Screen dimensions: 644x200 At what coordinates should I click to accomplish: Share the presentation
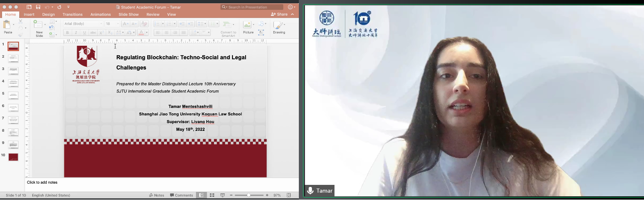click(279, 14)
